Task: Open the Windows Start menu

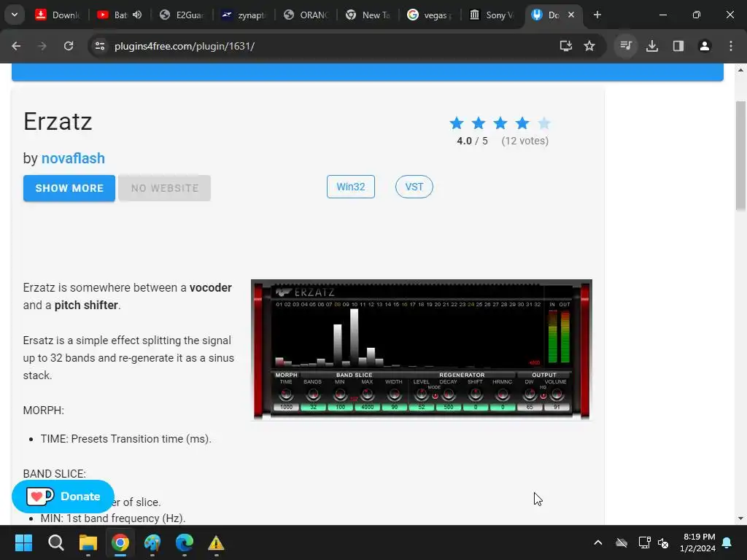Action: (x=23, y=542)
